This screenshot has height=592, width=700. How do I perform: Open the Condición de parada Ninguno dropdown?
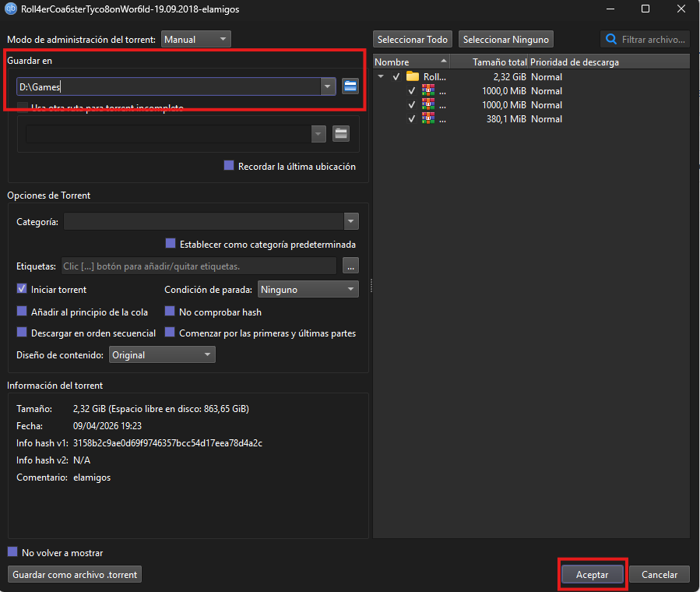[x=308, y=289]
